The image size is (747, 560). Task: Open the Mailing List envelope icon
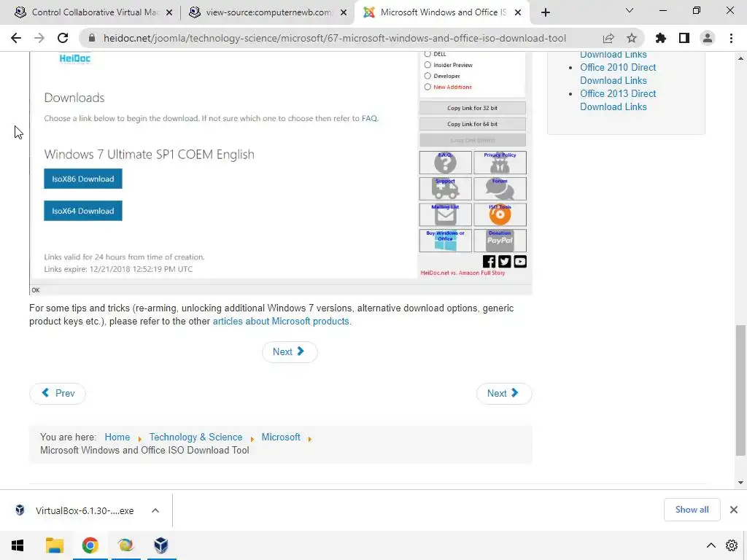click(x=445, y=215)
